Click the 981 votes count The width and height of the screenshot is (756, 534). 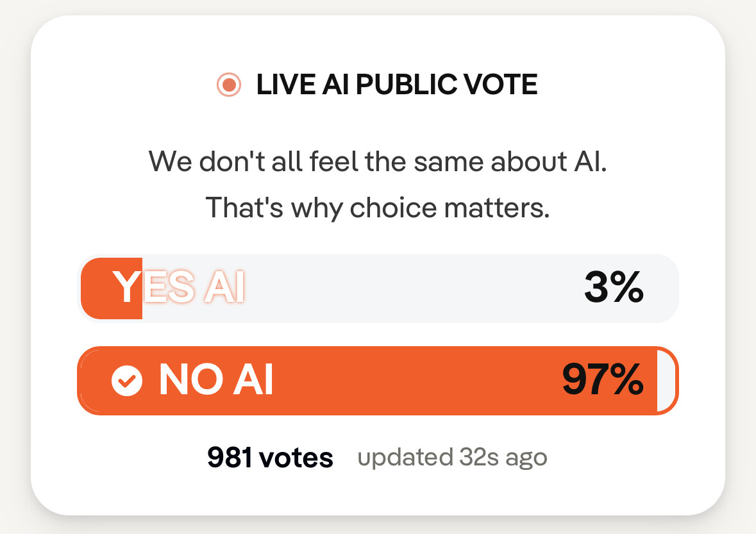(x=270, y=458)
